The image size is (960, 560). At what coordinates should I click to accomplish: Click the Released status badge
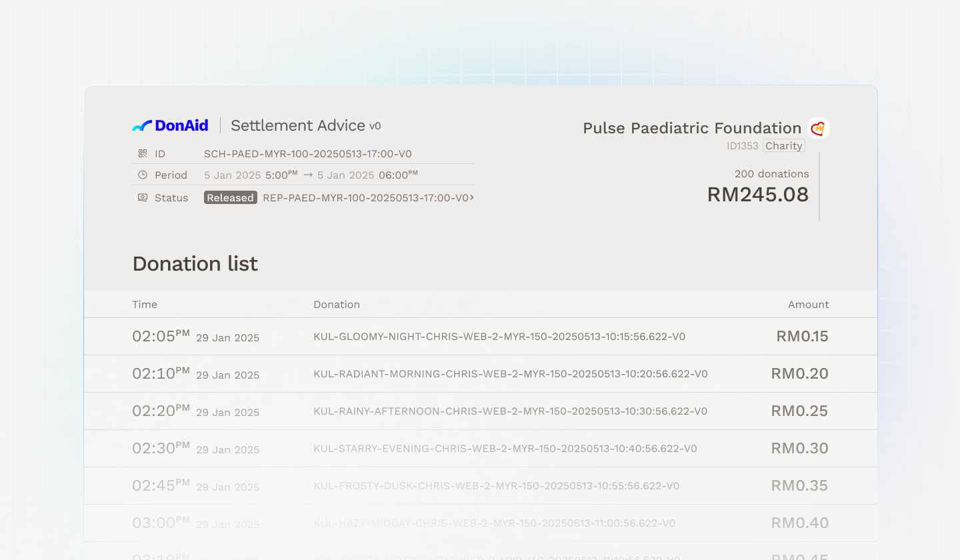230,197
